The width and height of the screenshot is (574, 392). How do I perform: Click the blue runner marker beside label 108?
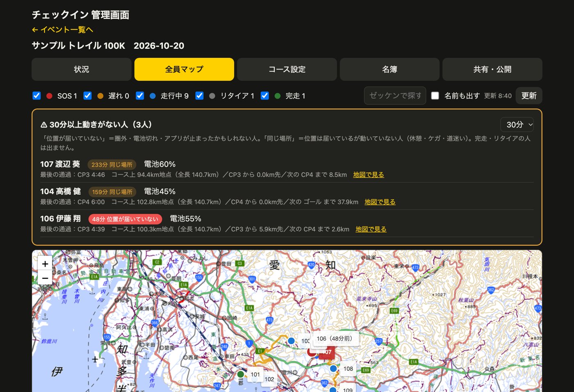333,368
